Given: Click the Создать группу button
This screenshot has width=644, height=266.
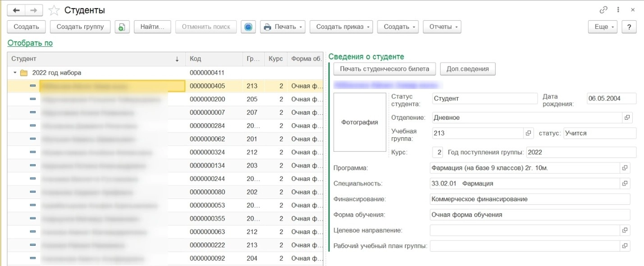Looking at the screenshot, I should (80, 27).
